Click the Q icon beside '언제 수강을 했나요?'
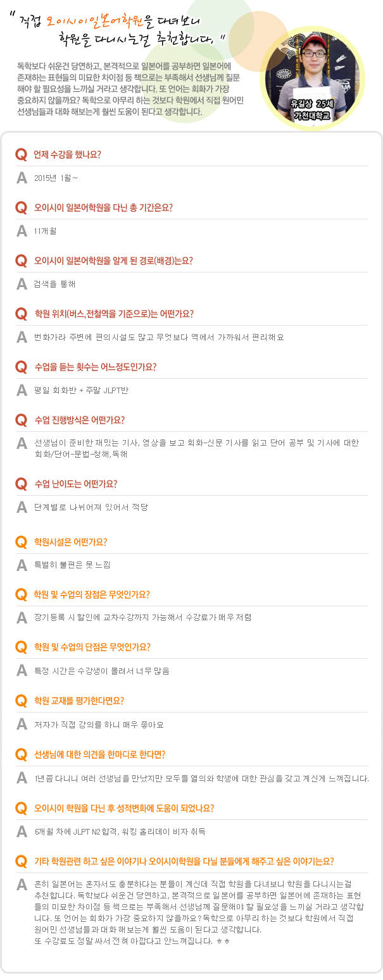383x980 pixels. point(21,154)
